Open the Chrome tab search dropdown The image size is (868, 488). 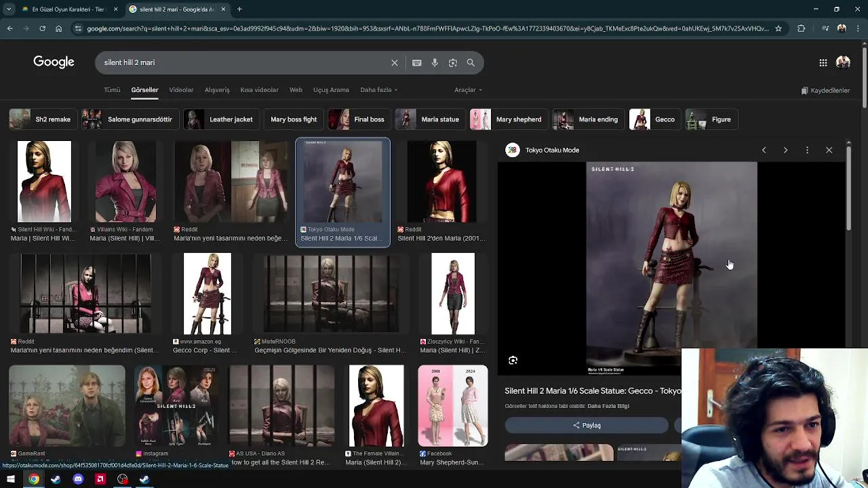coord(9,9)
